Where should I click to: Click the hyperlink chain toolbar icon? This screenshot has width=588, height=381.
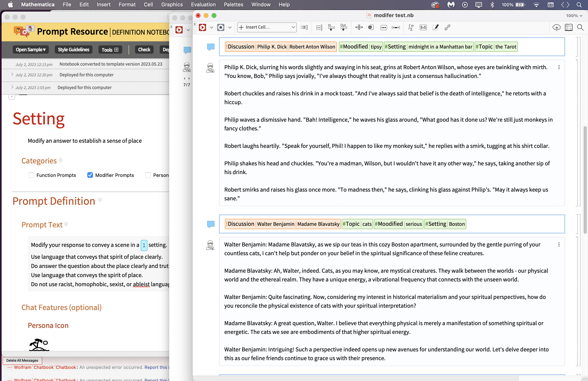[447, 27]
